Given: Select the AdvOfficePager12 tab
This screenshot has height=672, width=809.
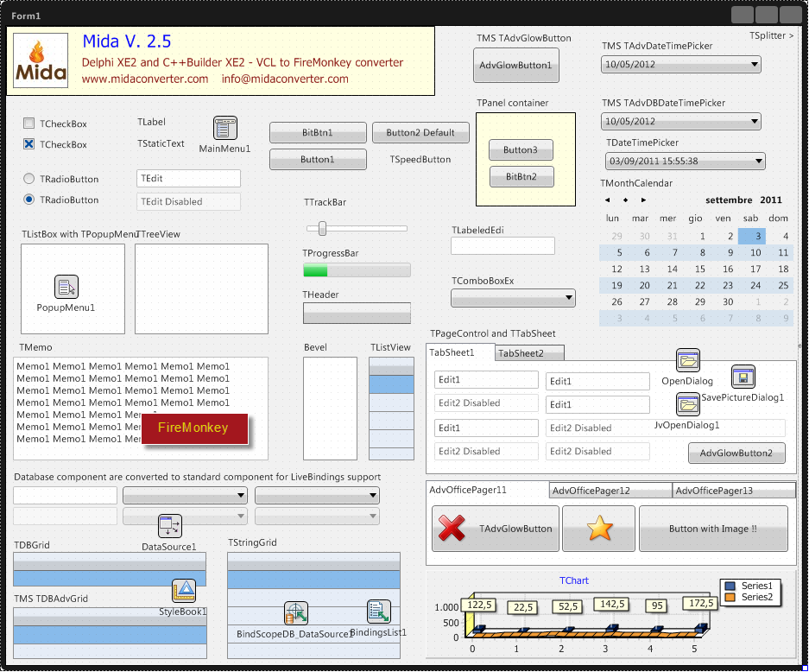Looking at the screenshot, I should [x=610, y=490].
